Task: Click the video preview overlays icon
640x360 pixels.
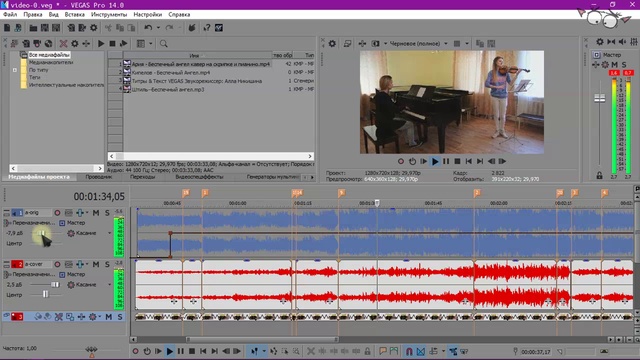Action: 457,43
